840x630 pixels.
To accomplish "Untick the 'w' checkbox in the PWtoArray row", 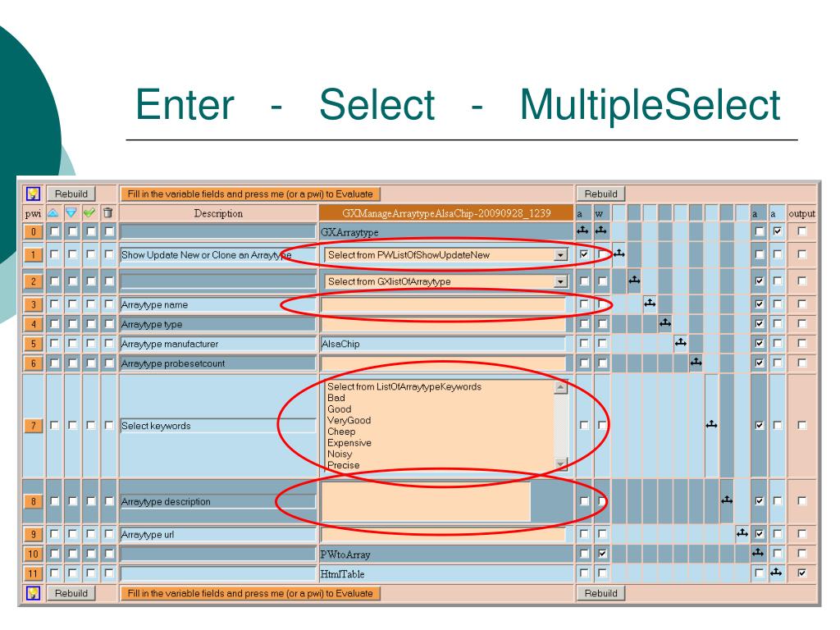I will (x=603, y=554).
